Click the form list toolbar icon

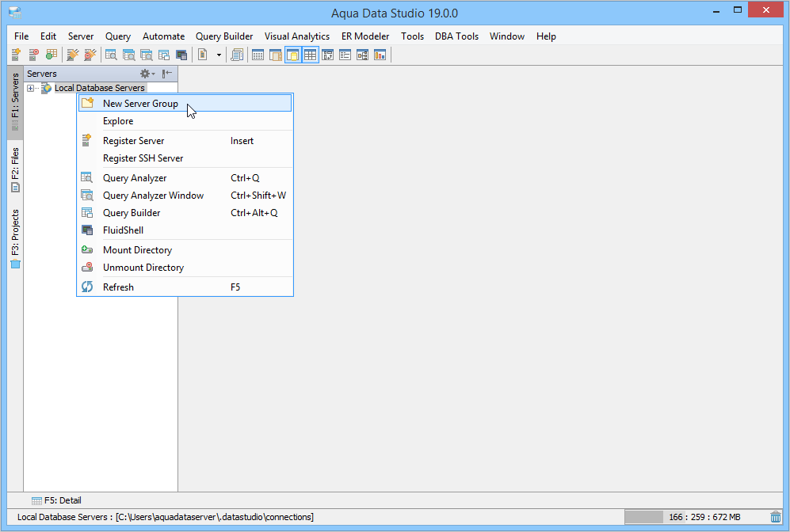click(x=345, y=55)
